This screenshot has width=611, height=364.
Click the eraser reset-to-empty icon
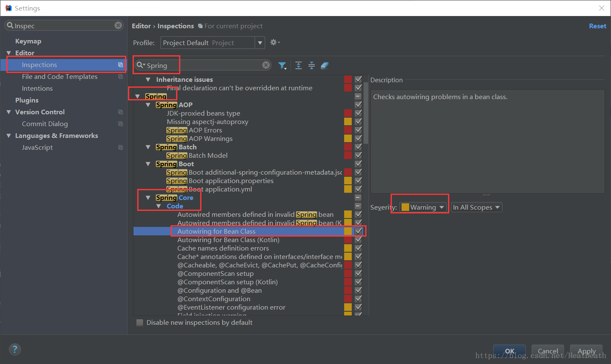324,65
